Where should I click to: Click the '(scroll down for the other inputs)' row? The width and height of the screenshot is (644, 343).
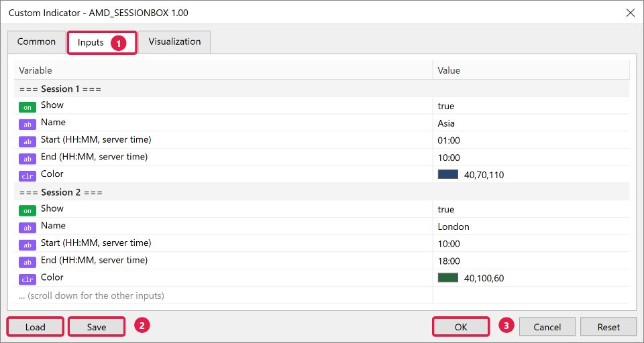point(321,295)
